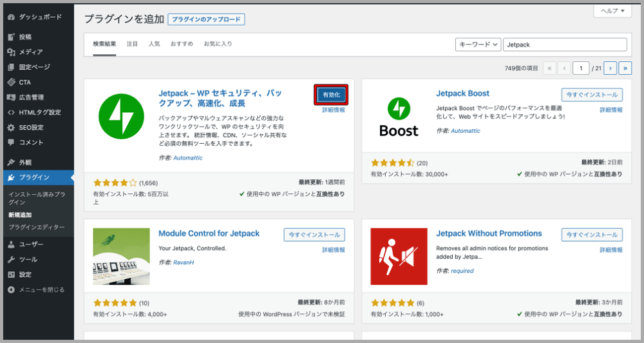Switch to the お気に入り tab
Image resolution: width=644 pixels, height=343 pixels.
click(x=218, y=44)
